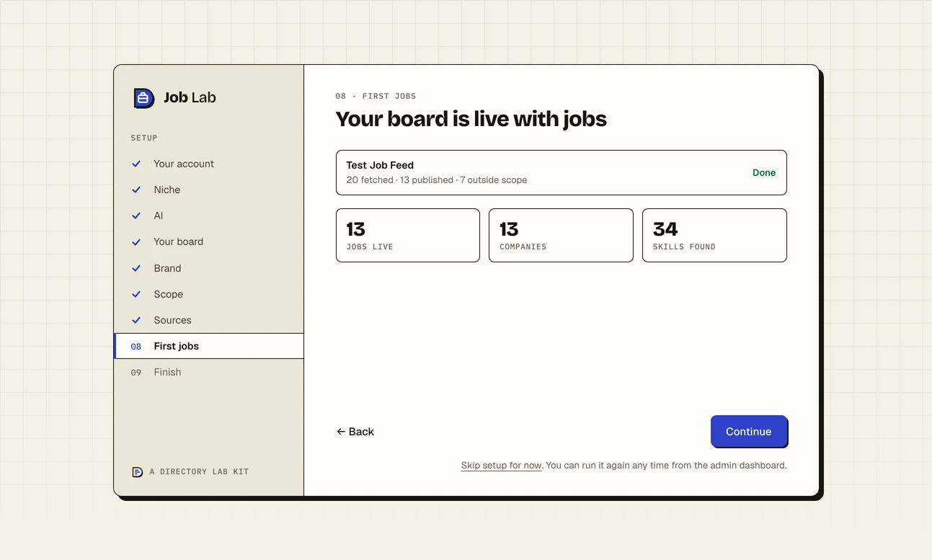
Task: Open the AI setup step
Action: point(209,216)
